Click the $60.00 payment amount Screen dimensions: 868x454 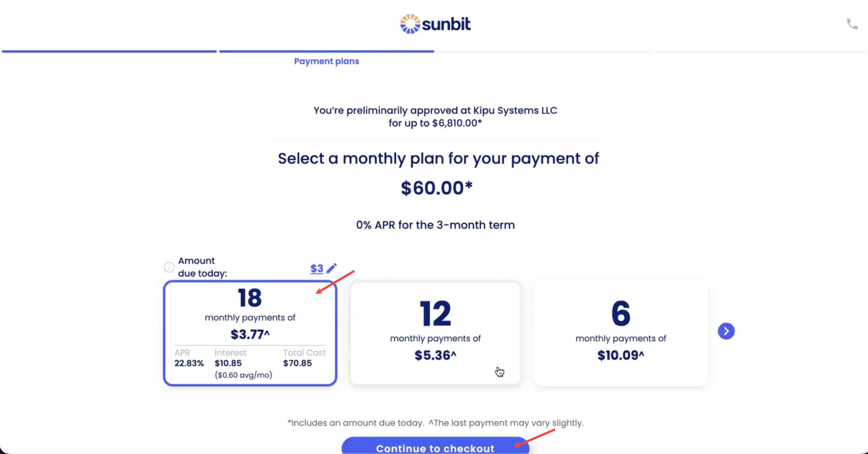[x=437, y=188]
